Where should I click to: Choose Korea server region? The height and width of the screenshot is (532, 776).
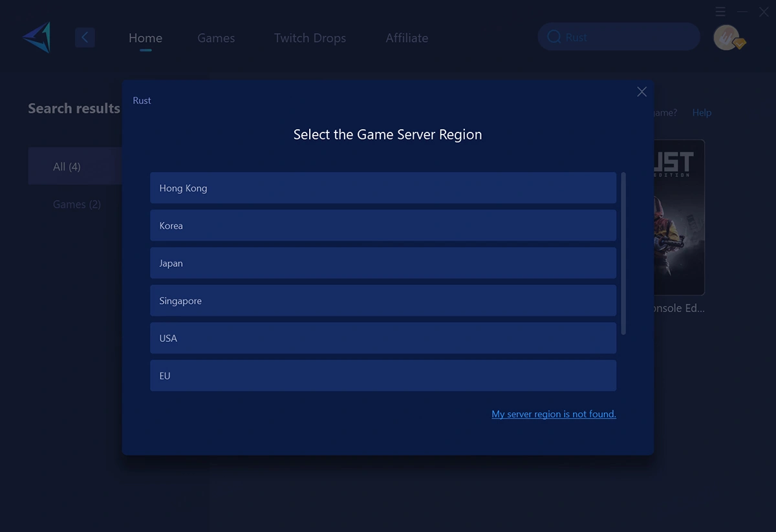click(x=383, y=226)
